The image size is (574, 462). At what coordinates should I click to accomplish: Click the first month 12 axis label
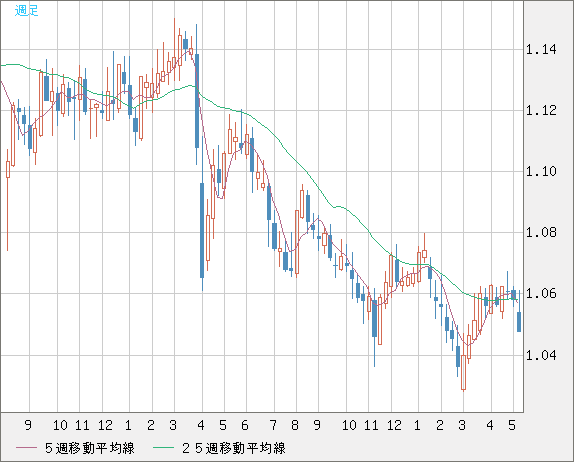[105, 425]
